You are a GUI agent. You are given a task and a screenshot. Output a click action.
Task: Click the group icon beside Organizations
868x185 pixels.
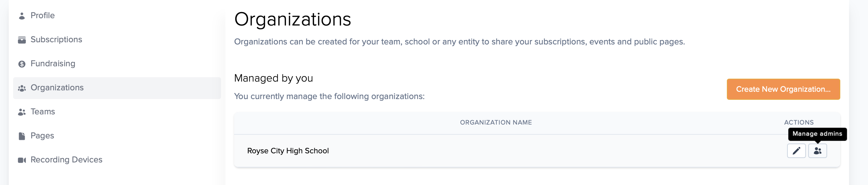pos(22,88)
